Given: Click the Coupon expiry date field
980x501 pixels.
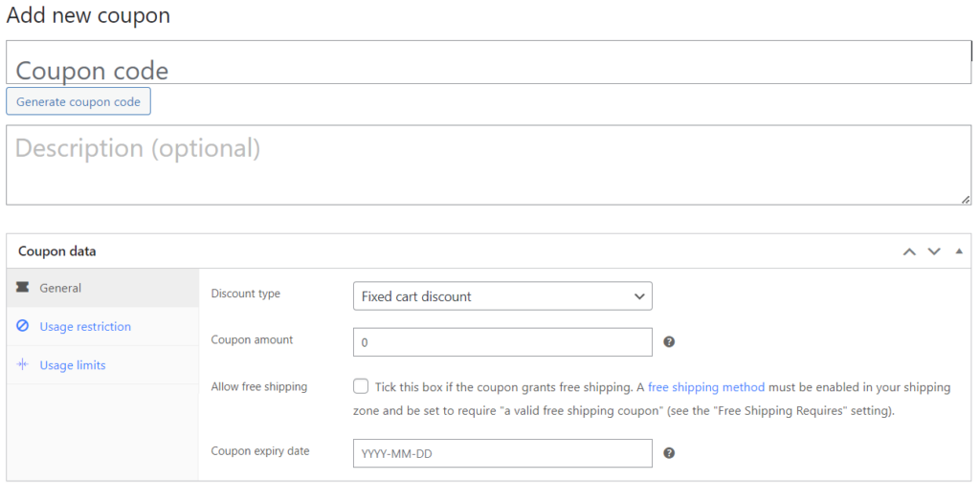Looking at the screenshot, I should 502,453.
